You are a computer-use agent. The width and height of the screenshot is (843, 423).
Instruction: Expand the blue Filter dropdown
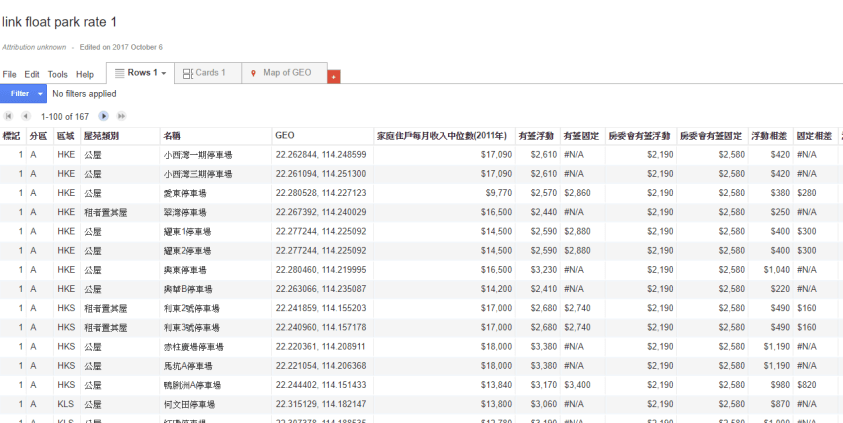(41, 93)
